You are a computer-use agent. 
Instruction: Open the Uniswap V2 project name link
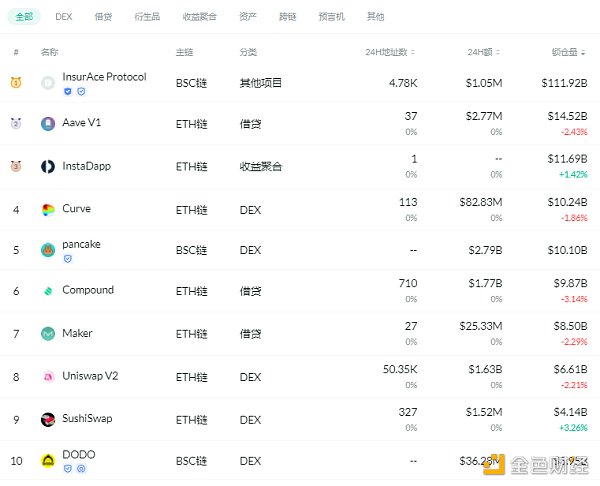coord(90,376)
